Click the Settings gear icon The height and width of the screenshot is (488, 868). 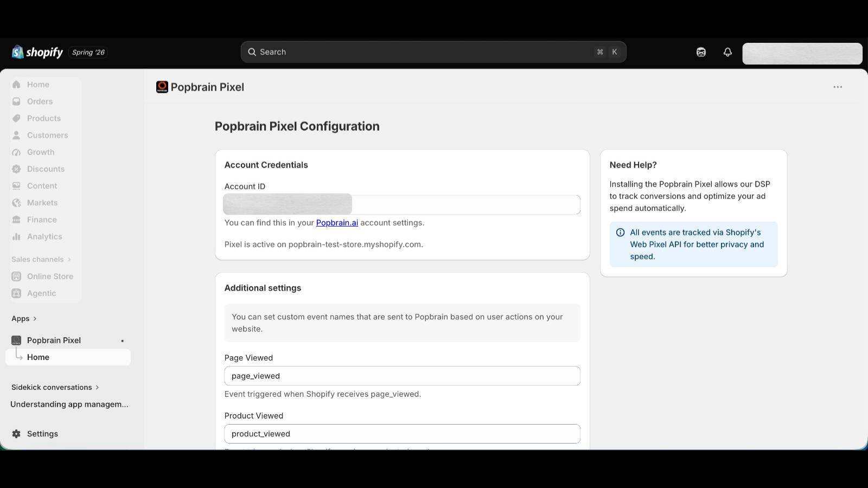click(16, 434)
